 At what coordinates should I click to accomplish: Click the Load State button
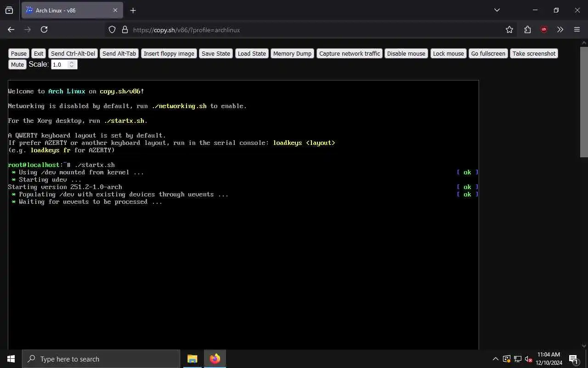point(252,53)
